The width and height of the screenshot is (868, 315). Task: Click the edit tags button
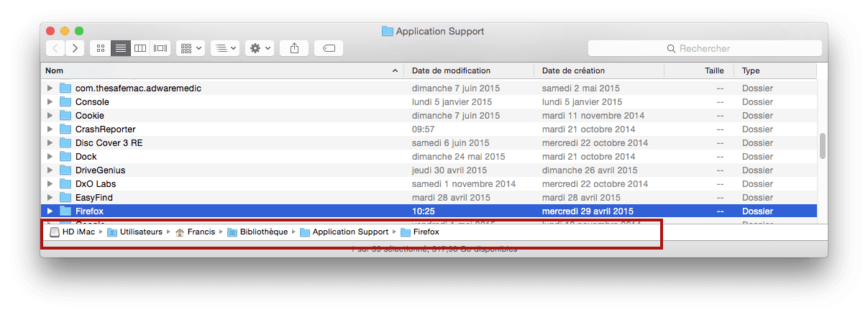pyautogui.click(x=329, y=48)
